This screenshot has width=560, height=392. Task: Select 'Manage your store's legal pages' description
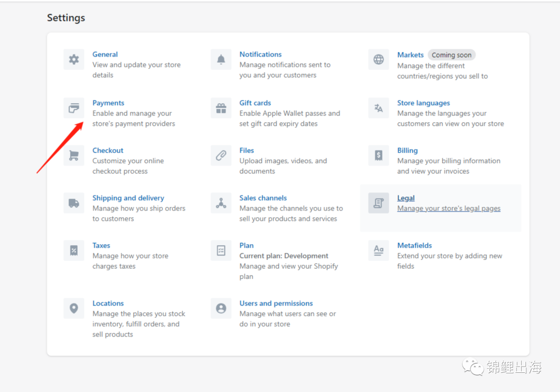click(x=449, y=208)
